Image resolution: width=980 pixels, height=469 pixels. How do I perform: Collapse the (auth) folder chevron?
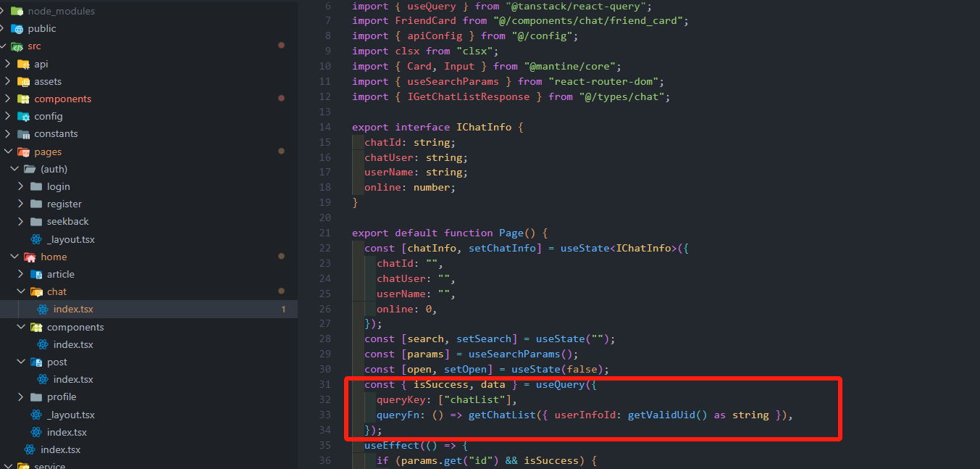pos(14,170)
